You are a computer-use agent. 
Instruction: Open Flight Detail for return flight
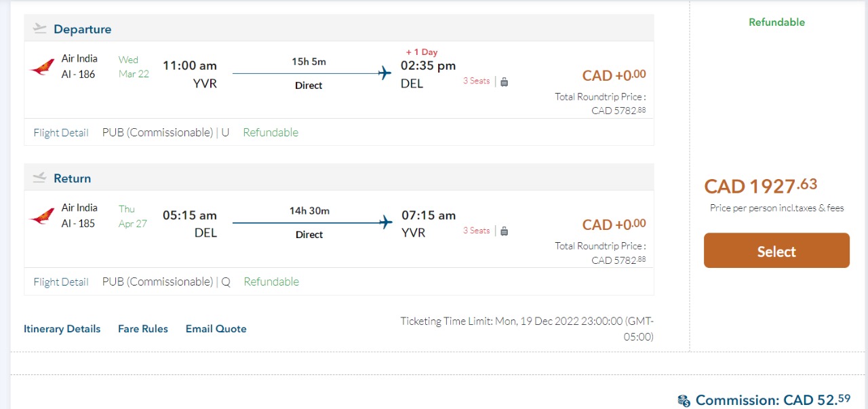pos(61,282)
